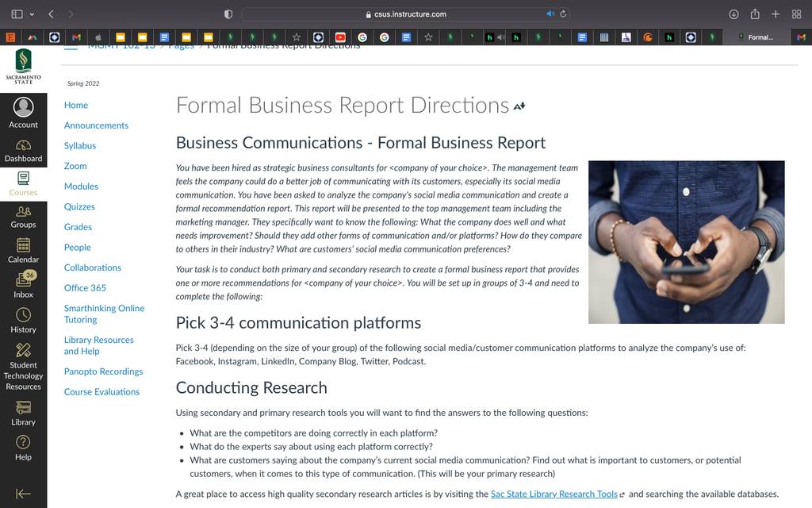The height and width of the screenshot is (508, 812).
Task: Open the History tray
Action: click(23, 321)
